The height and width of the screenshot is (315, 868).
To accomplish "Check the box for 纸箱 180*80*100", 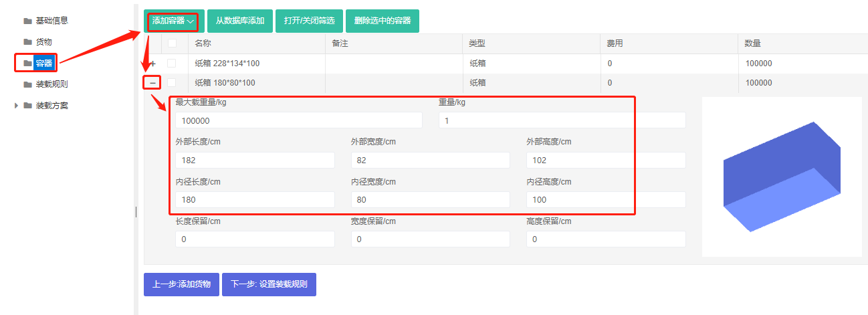I will click(x=173, y=83).
